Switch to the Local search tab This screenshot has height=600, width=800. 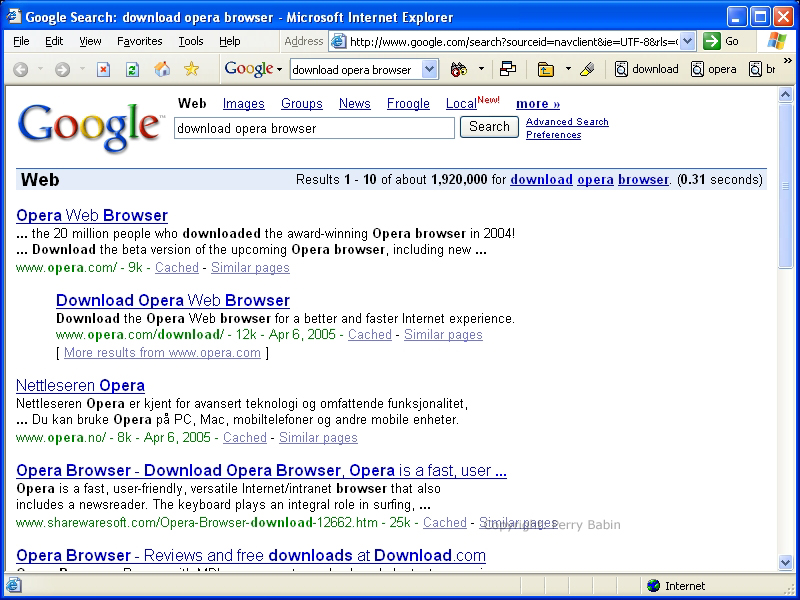(461, 104)
